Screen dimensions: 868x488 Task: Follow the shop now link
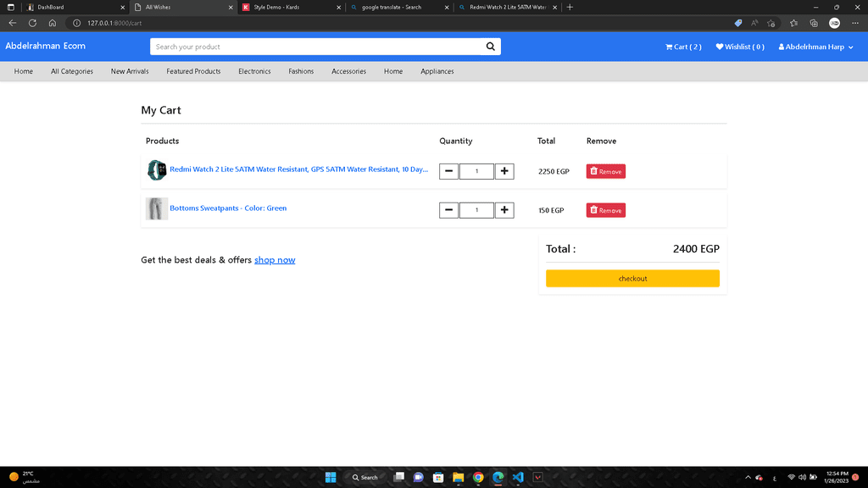coord(275,260)
